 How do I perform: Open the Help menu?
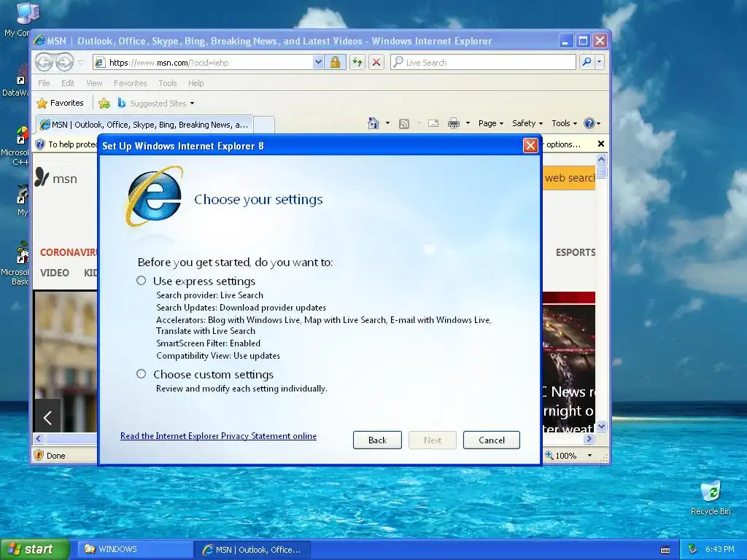196,83
